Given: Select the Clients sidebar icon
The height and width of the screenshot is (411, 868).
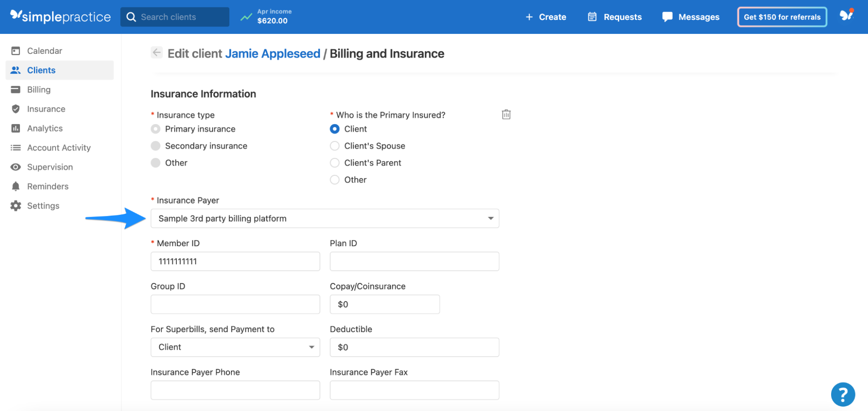Looking at the screenshot, I should click(16, 70).
